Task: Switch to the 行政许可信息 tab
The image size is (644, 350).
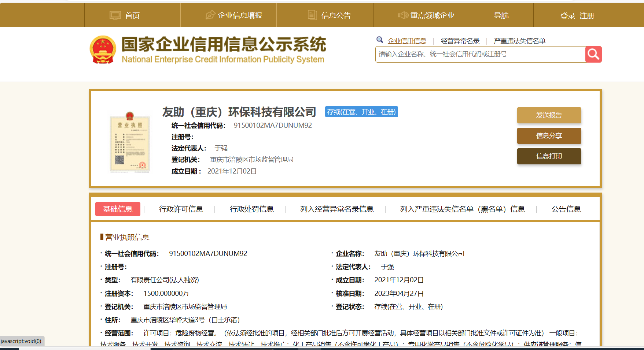Action: coord(181,209)
